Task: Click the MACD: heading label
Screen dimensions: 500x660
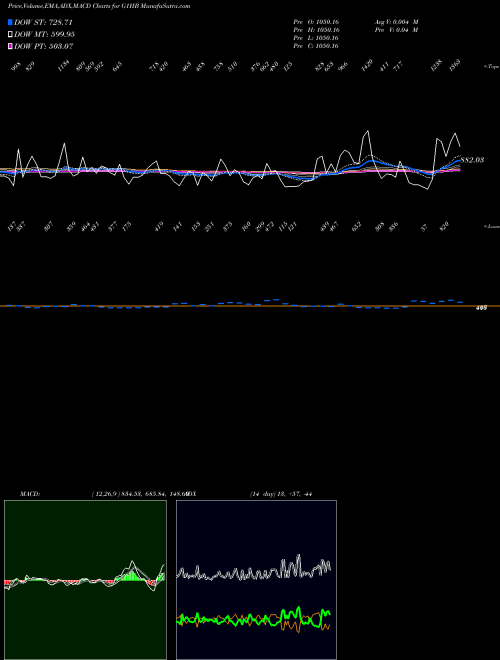Action: click(30, 494)
